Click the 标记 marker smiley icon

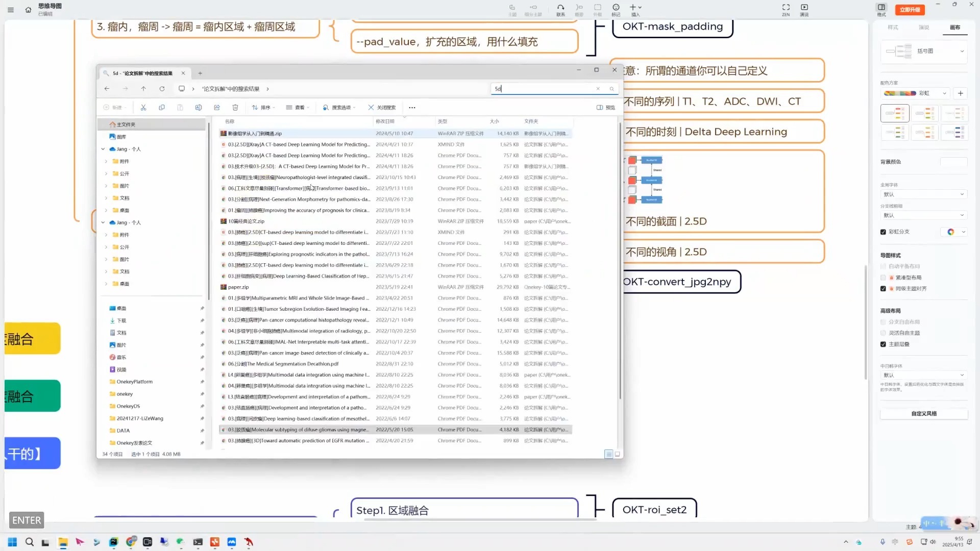click(616, 8)
